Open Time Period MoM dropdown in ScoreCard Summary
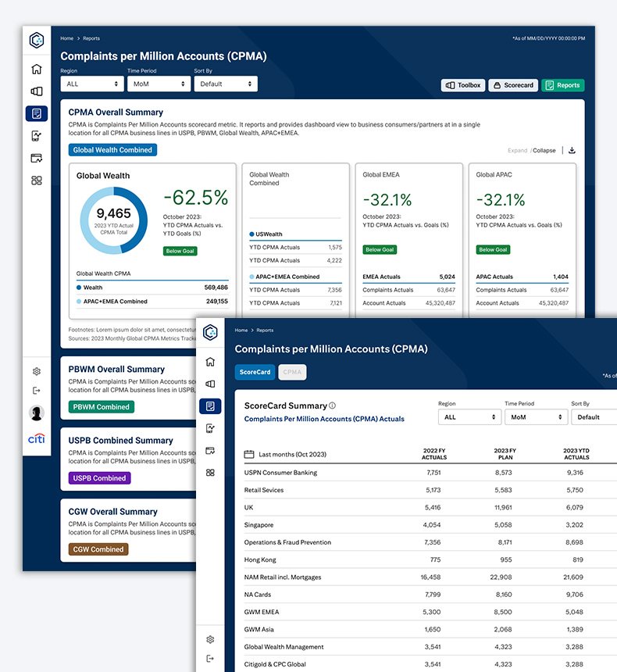The height and width of the screenshot is (672, 617). (x=537, y=417)
